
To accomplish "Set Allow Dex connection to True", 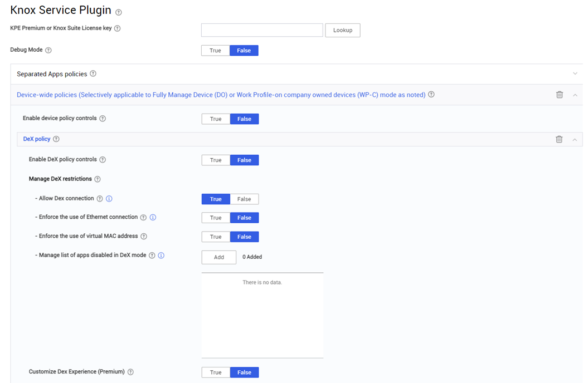I will coord(216,199).
